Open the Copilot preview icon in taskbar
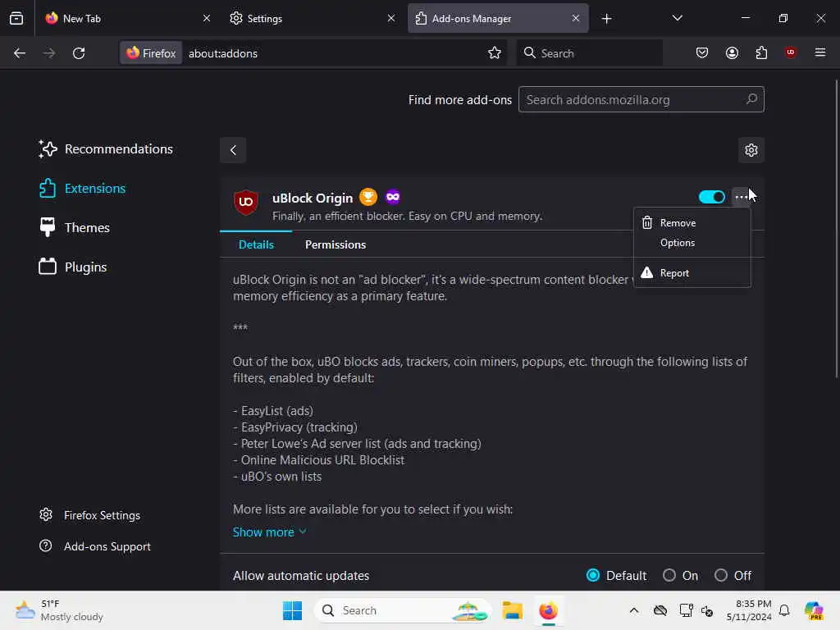This screenshot has width=840, height=630. pos(813,610)
